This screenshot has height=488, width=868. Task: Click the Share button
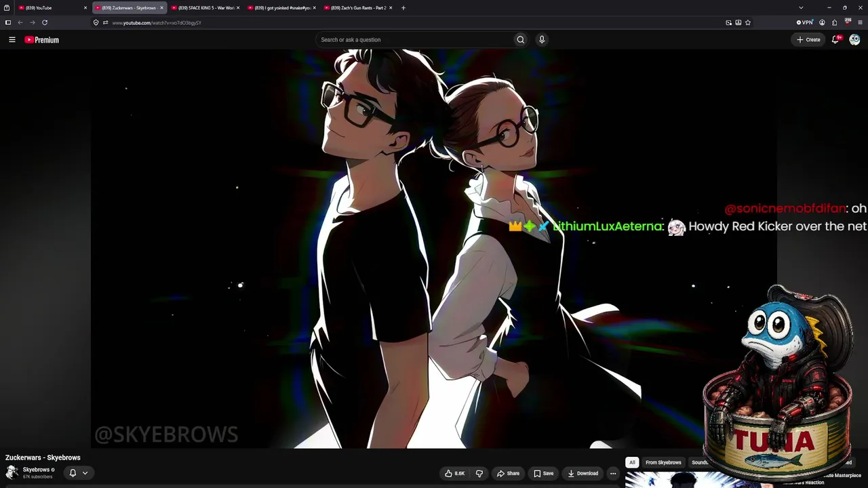click(508, 473)
